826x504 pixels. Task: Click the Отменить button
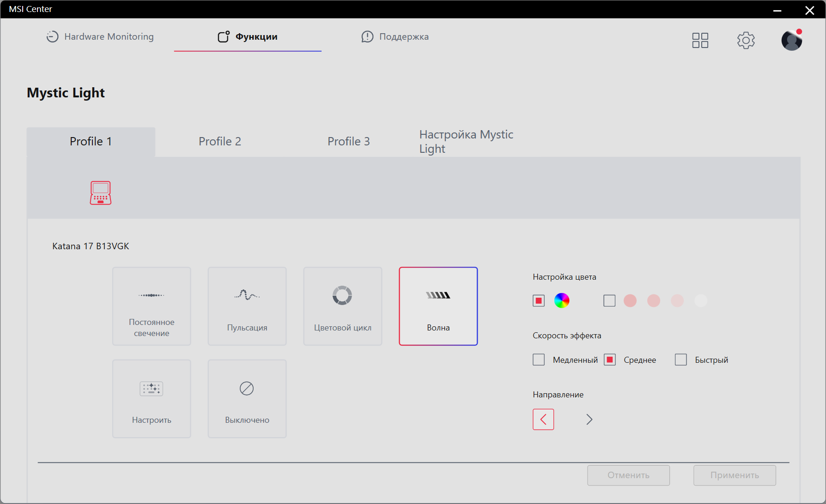[x=628, y=475]
